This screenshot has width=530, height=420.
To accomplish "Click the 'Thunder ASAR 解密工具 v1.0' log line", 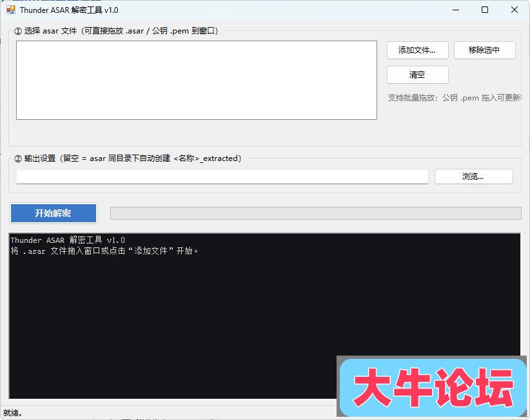I will coord(68,240).
